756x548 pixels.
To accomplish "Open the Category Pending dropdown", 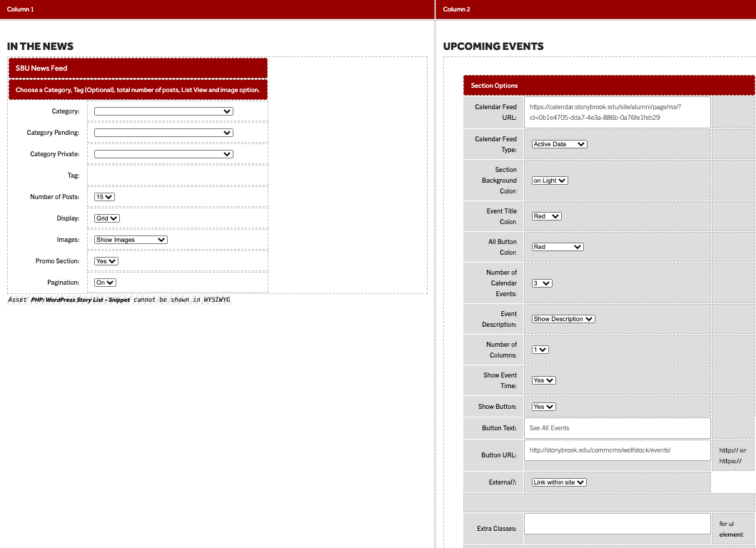I will pyautogui.click(x=163, y=133).
